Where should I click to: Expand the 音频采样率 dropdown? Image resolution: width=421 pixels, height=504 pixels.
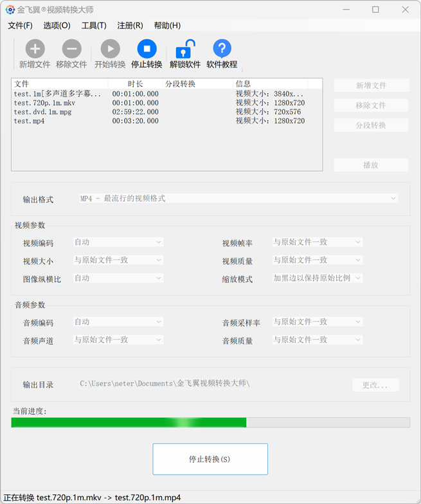(318, 321)
